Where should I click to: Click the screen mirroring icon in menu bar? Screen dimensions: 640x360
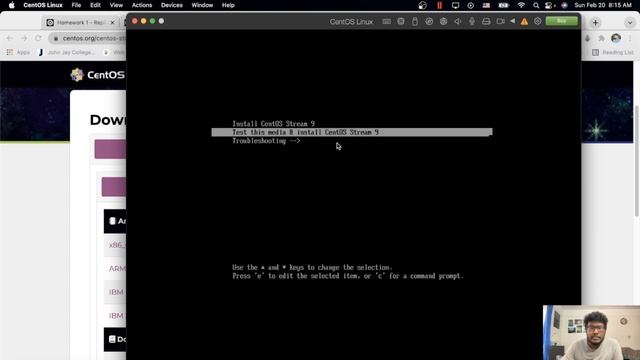point(456,5)
